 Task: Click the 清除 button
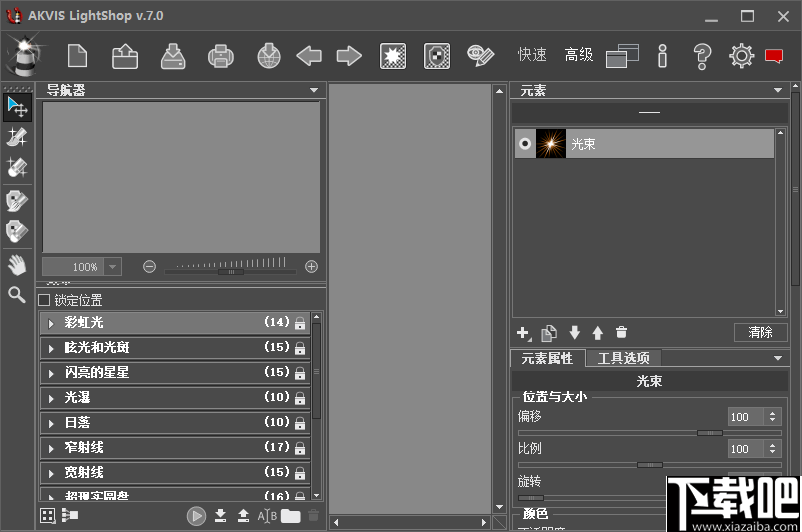pyautogui.click(x=761, y=332)
